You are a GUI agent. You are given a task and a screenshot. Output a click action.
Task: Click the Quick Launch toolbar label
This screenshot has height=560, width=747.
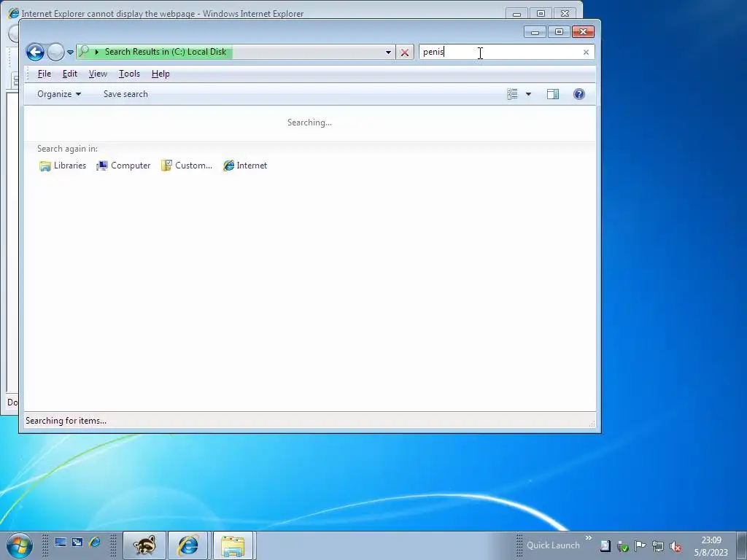(x=553, y=545)
